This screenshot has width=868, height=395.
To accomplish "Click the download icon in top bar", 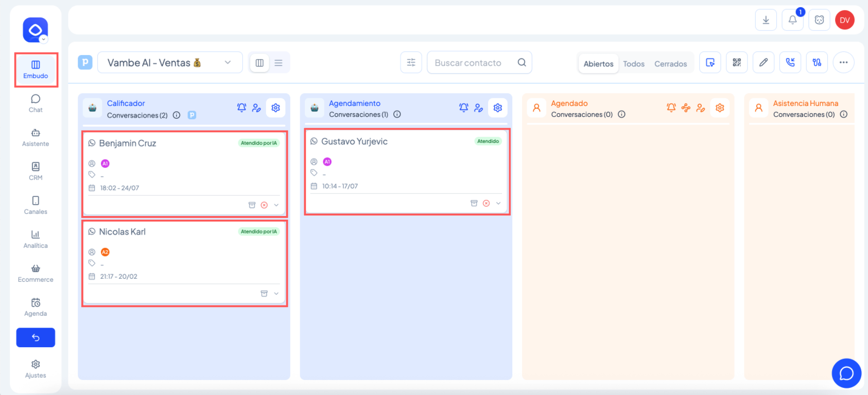I will (x=766, y=20).
